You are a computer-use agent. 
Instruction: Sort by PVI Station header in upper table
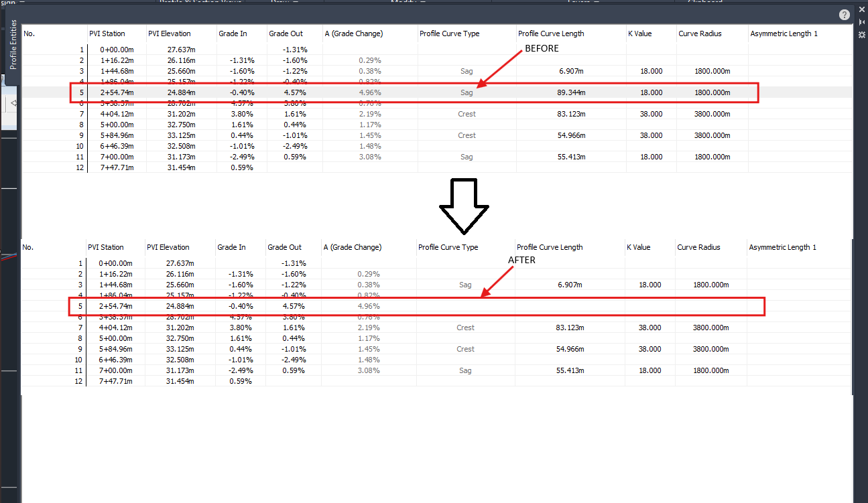point(107,33)
